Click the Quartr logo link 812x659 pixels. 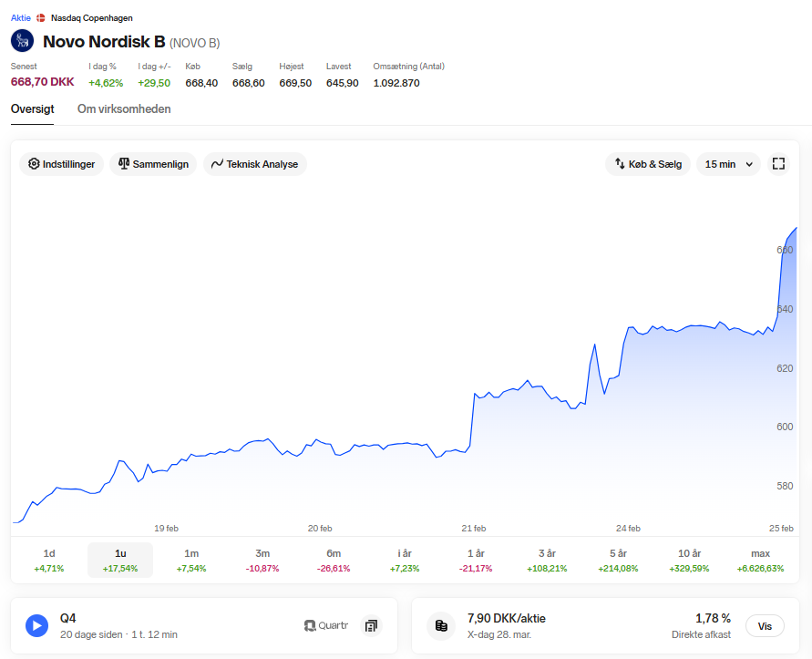coord(326,626)
